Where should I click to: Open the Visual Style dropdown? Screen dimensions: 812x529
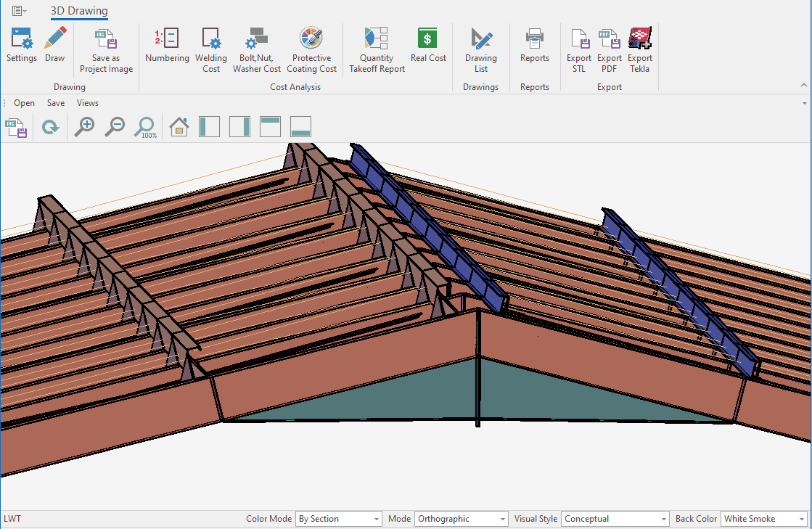click(x=663, y=519)
